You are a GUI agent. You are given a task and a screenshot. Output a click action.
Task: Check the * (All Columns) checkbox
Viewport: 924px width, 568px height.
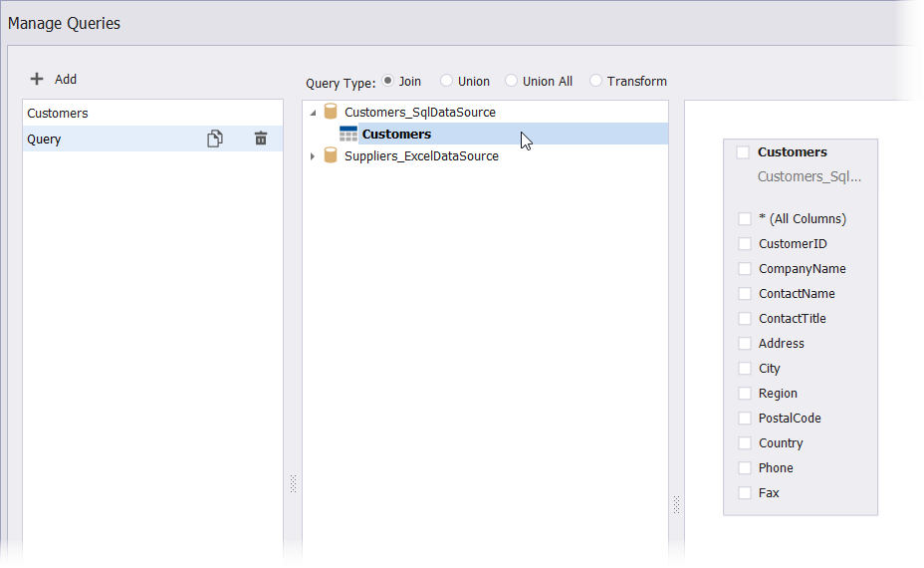(745, 219)
